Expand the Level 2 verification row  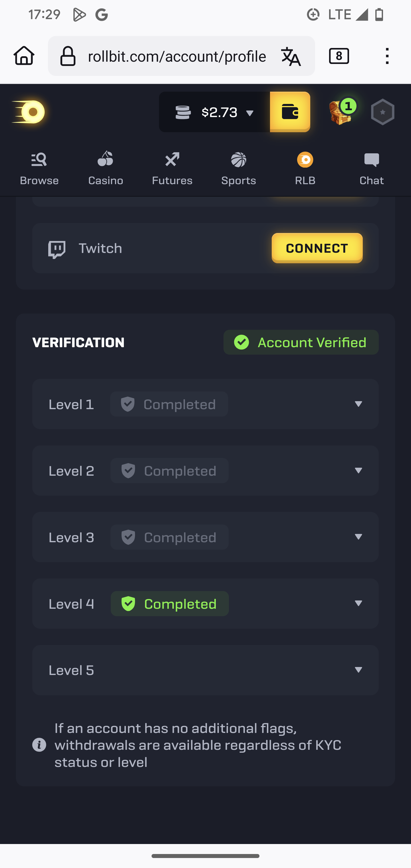358,470
